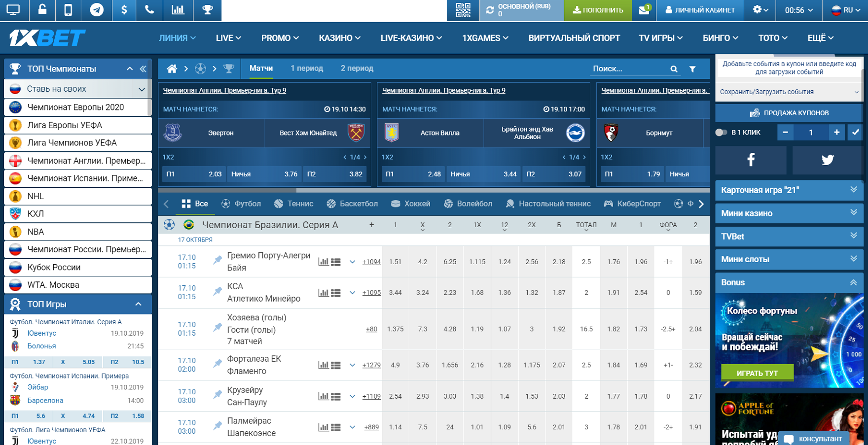Open the КОНСУЛЬТАНТ chat button
Image resolution: width=868 pixels, height=445 pixels.
point(813,439)
